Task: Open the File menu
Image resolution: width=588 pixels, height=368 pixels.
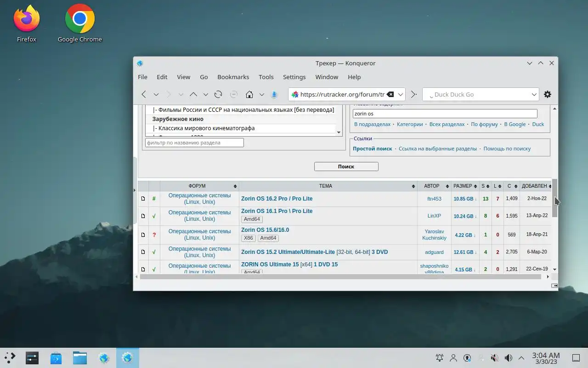Action: tap(142, 77)
